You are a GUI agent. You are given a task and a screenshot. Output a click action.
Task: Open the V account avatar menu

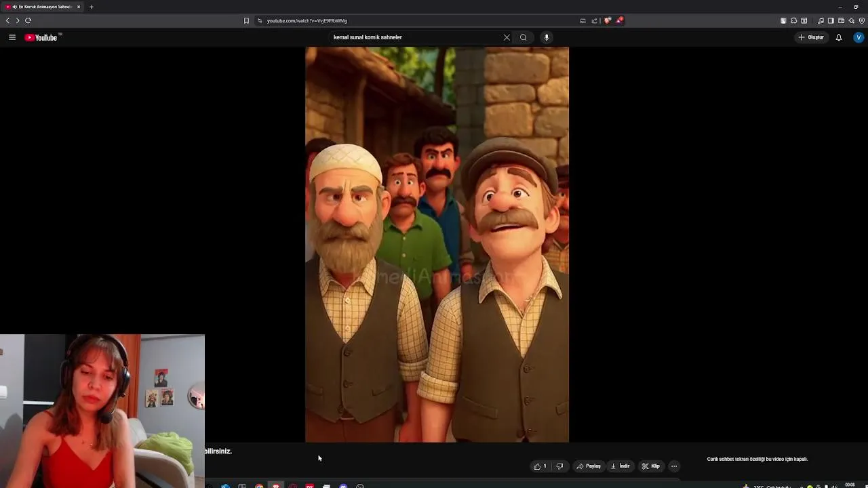(x=859, y=37)
